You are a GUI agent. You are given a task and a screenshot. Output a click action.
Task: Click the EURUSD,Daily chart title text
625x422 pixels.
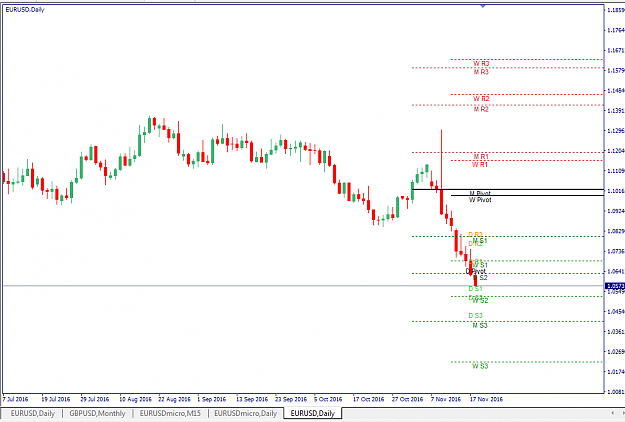pos(25,10)
